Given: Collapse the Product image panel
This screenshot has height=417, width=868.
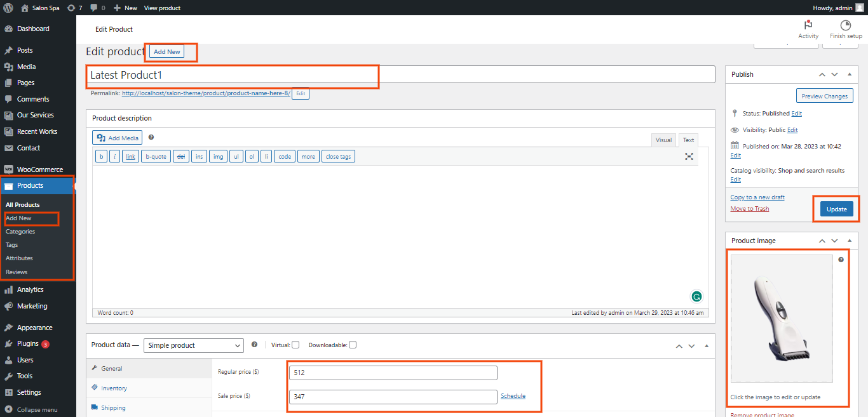Looking at the screenshot, I should click(x=850, y=241).
